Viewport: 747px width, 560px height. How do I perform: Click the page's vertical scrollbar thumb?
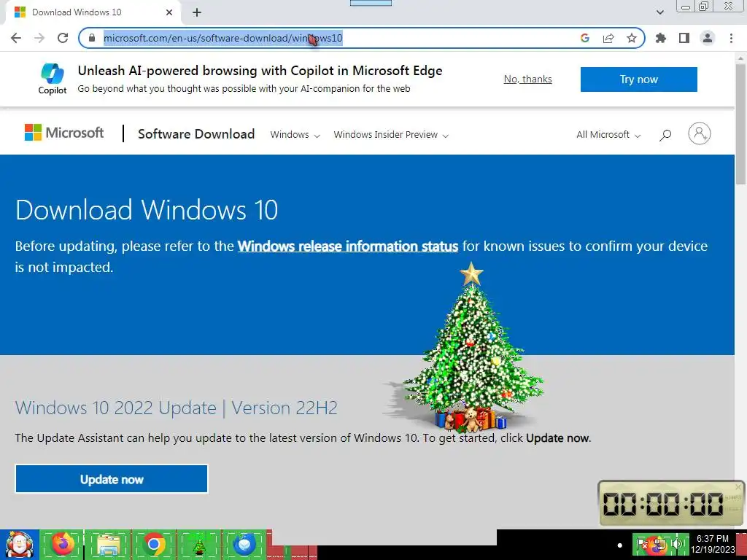pos(740,124)
